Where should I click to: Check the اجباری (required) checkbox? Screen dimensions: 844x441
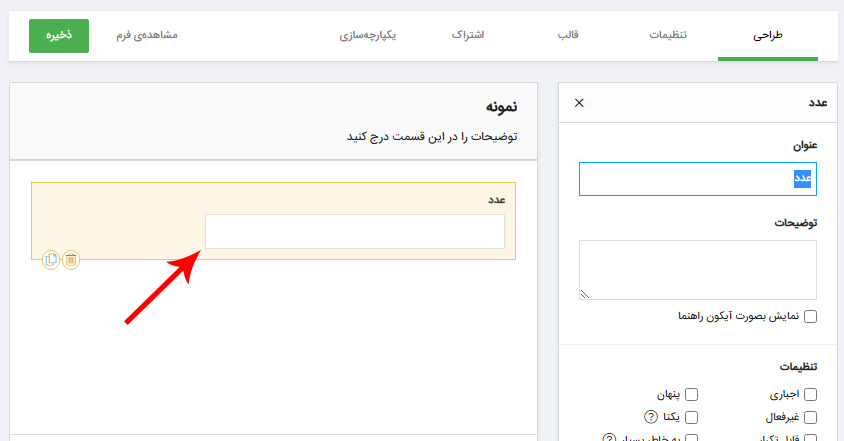pyautogui.click(x=810, y=395)
